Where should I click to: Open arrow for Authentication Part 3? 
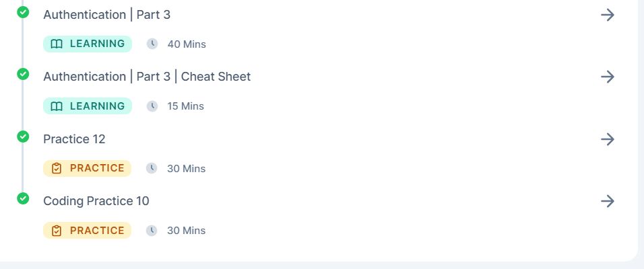(608, 15)
